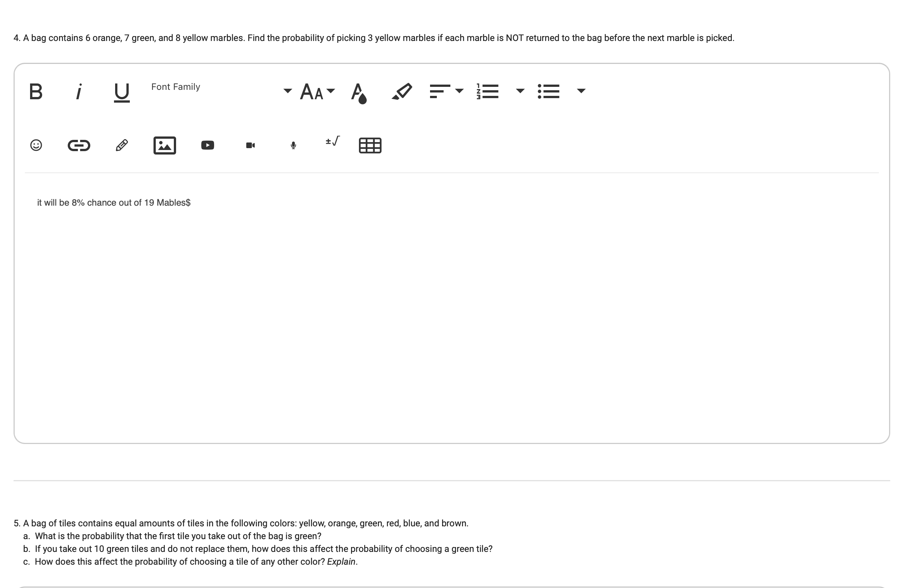
Task: Open the Font Family dropdown
Action: coord(221,89)
